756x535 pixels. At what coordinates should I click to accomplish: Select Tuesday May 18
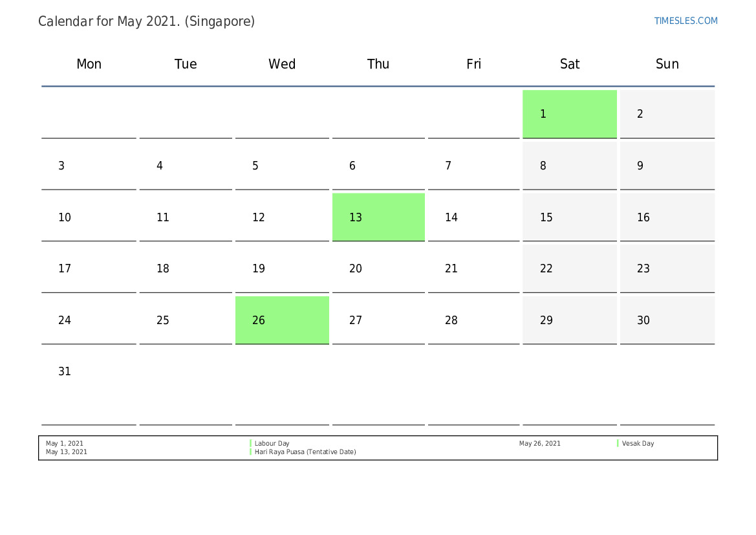click(186, 268)
